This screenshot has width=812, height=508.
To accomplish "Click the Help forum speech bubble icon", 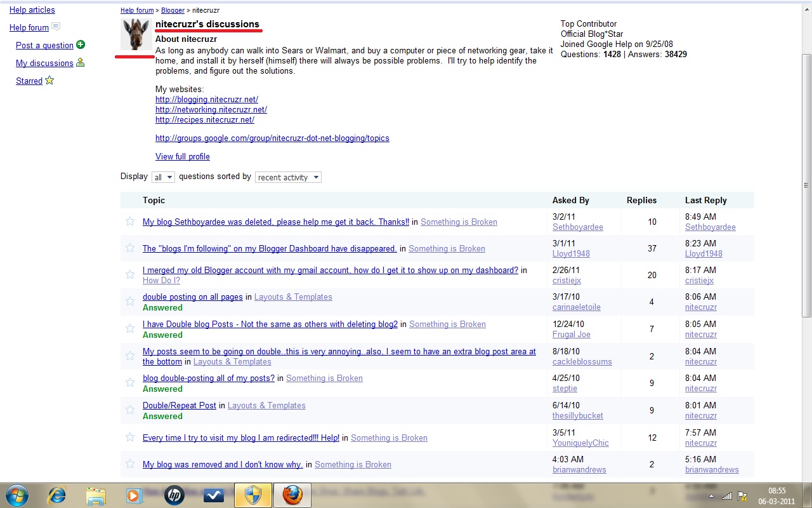I will 56,27.
